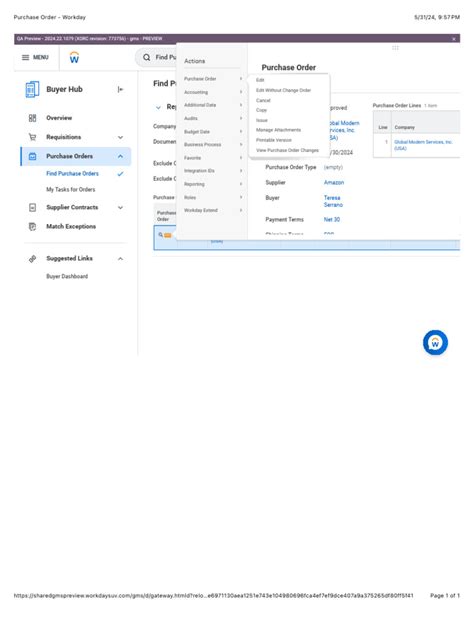Open the Roles submenu arrow
Image resolution: width=474 pixels, height=632 pixels.
tap(241, 198)
